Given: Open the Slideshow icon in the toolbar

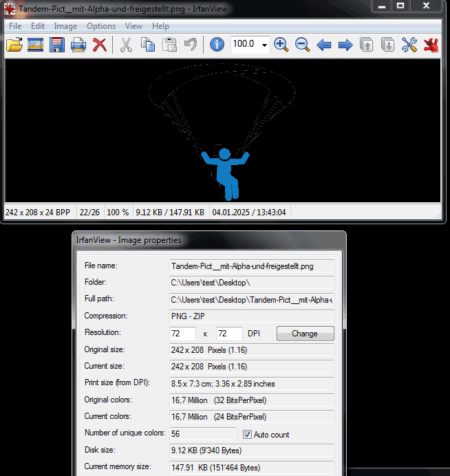Looking at the screenshot, I should click(36, 45).
